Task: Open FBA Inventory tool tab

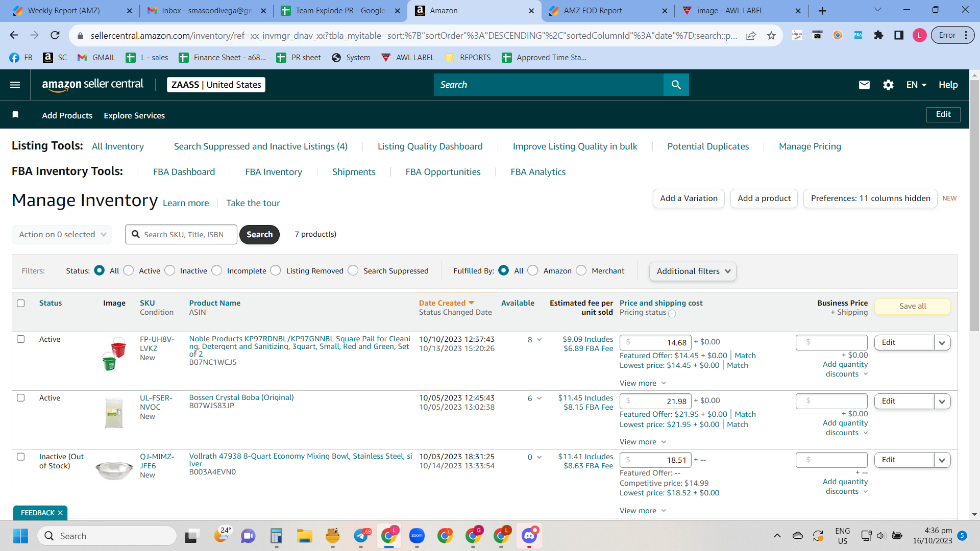Action: point(274,172)
